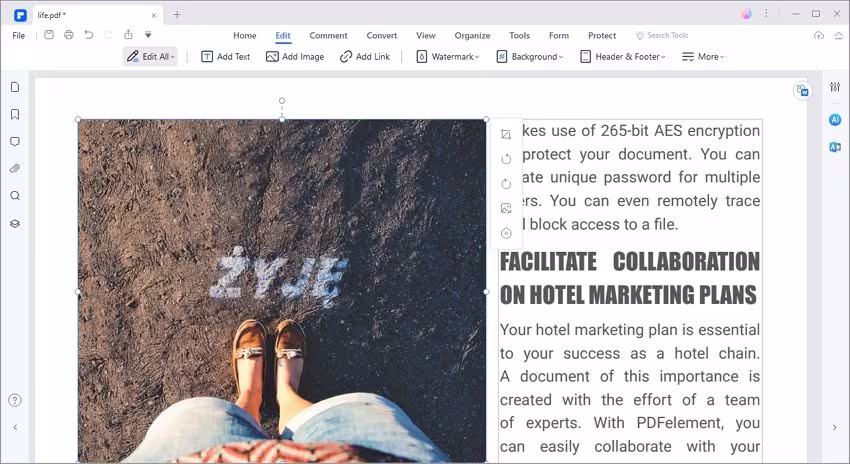Open the quick access customize dropdown arrow

click(x=148, y=35)
